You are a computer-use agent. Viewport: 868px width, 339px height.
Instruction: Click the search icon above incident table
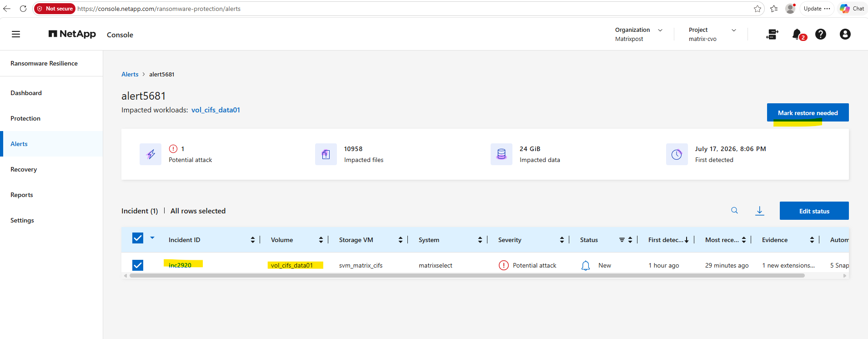point(734,210)
